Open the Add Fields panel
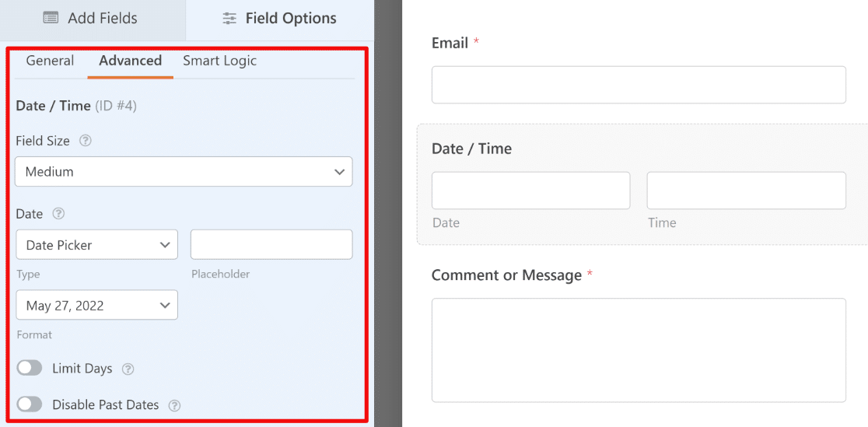 (93, 19)
